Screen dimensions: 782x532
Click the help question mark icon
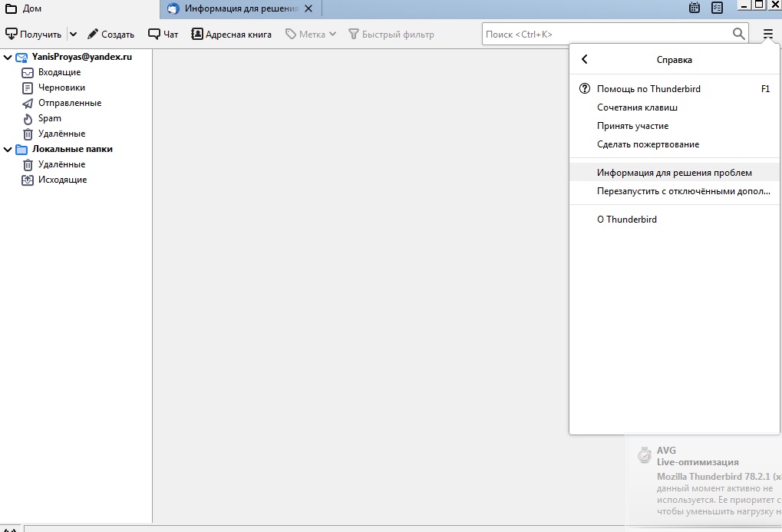pyautogui.click(x=585, y=88)
